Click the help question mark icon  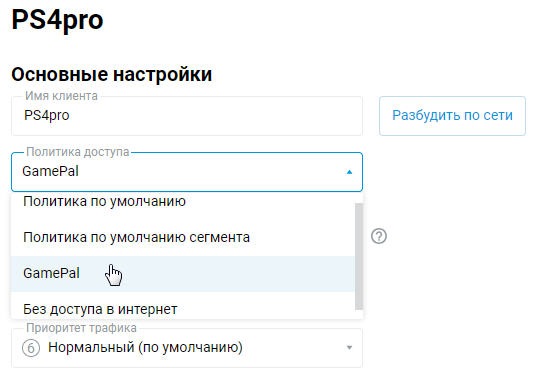379,236
